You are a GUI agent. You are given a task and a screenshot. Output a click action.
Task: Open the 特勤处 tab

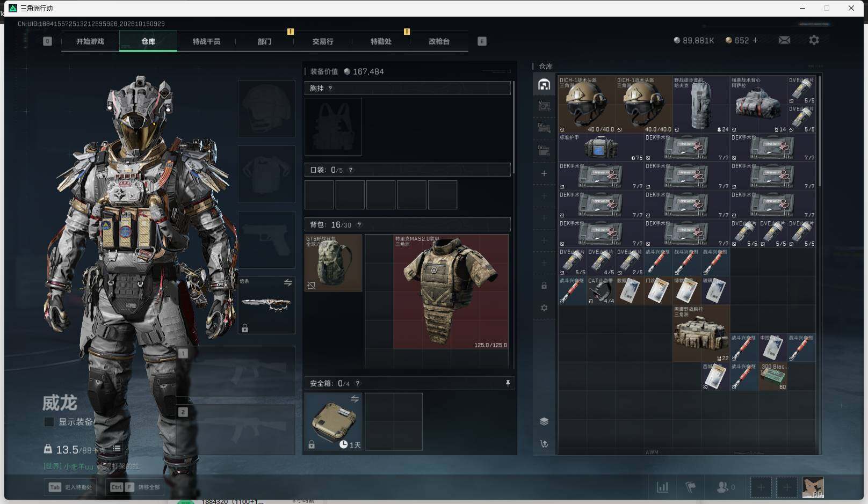(x=381, y=41)
